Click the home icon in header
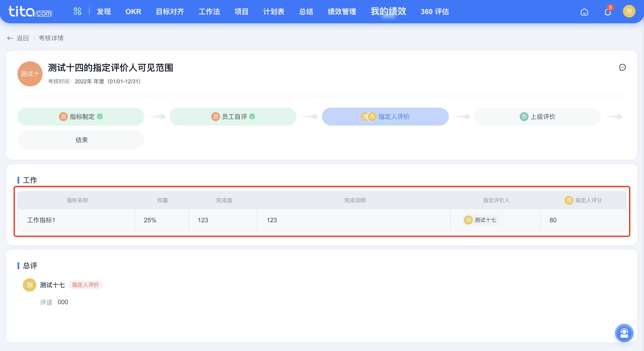The image size is (644, 351). [x=584, y=12]
